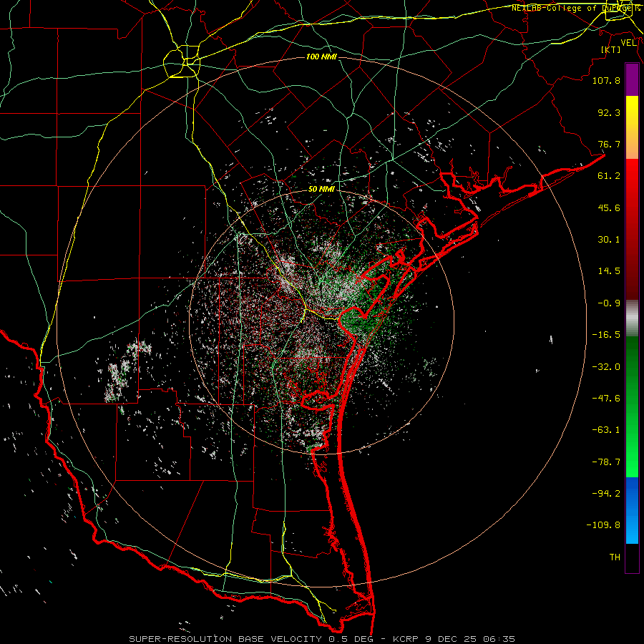The height and width of the screenshot is (644, 644).
Task: Click the -16.5 velocity scale value
Action: click(x=606, y=335)
